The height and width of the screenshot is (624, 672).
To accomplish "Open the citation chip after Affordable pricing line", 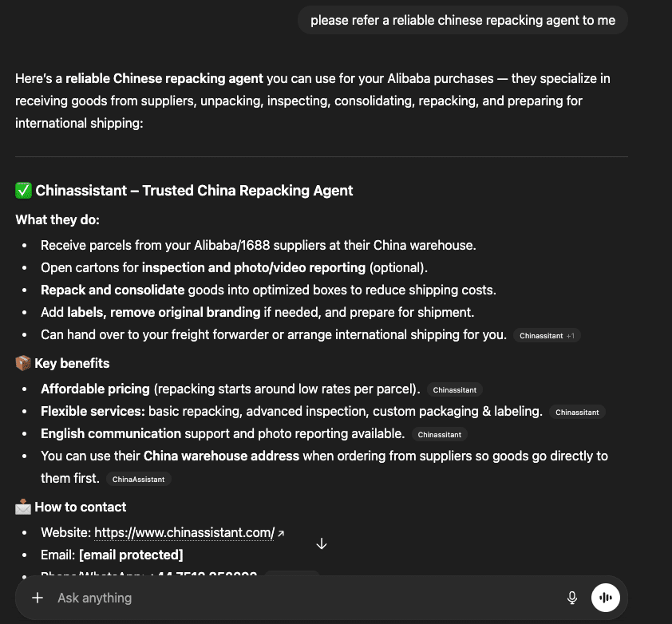I will [x=454, y=390].
